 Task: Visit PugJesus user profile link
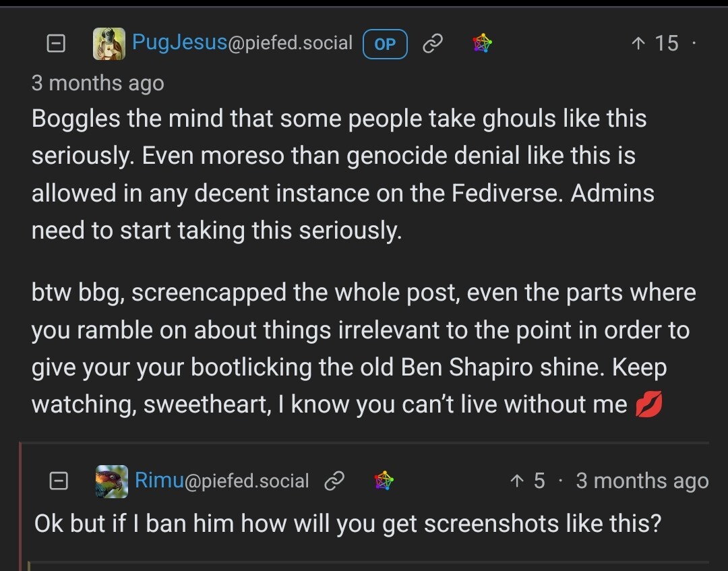(x=179, y=42)
